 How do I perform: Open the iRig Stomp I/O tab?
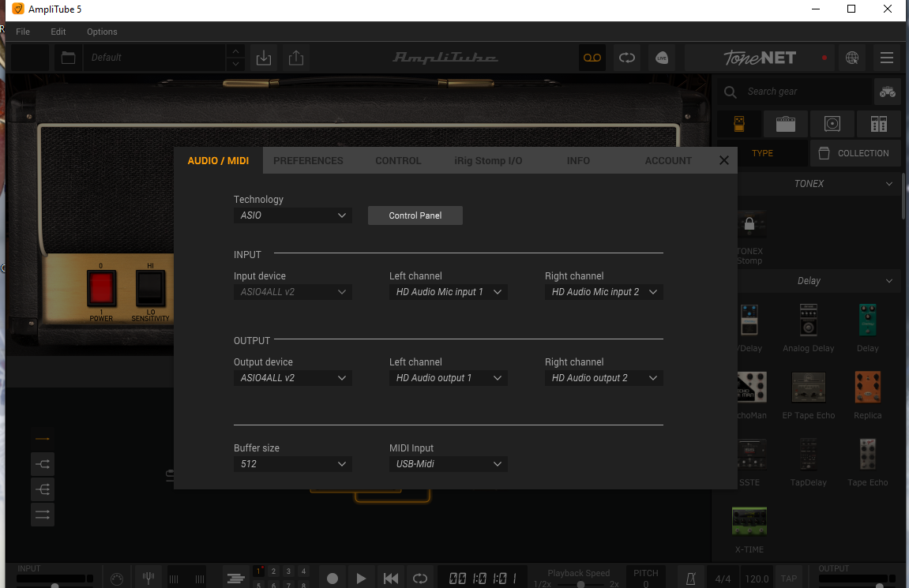point(488,160)
